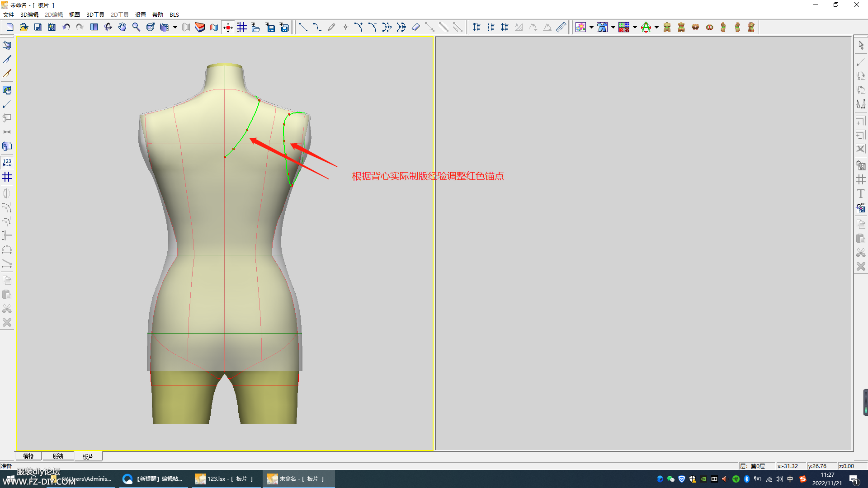Click the flower texture icon

[581, 28]
